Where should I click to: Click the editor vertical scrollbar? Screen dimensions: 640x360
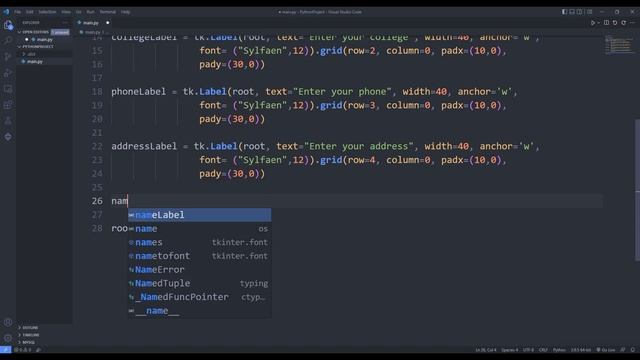pos(637,190)
